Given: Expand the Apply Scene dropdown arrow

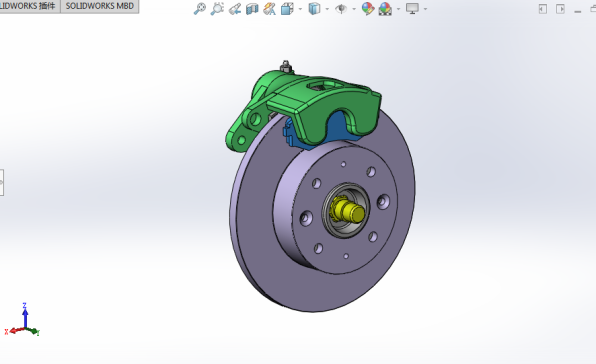Looking at the screenshot, I should tap(398, 9).
